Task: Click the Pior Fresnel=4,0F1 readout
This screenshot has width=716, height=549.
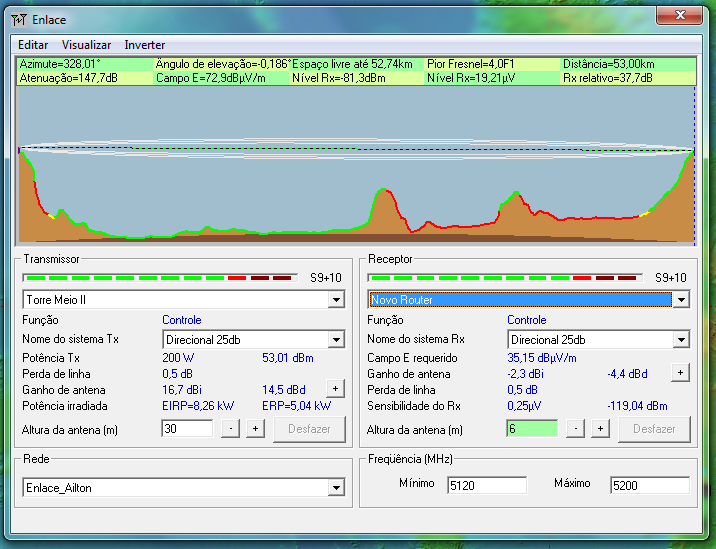Action: (470, 64)
